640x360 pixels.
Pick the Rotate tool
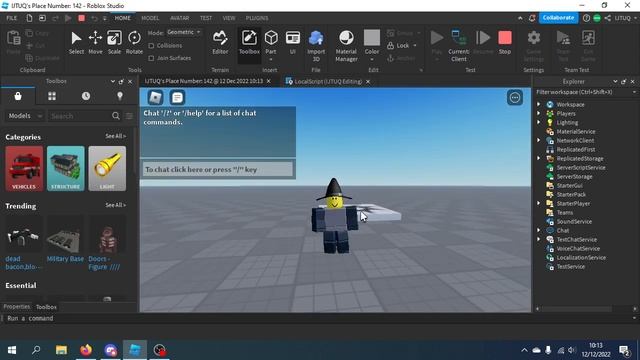pos(134,42)
